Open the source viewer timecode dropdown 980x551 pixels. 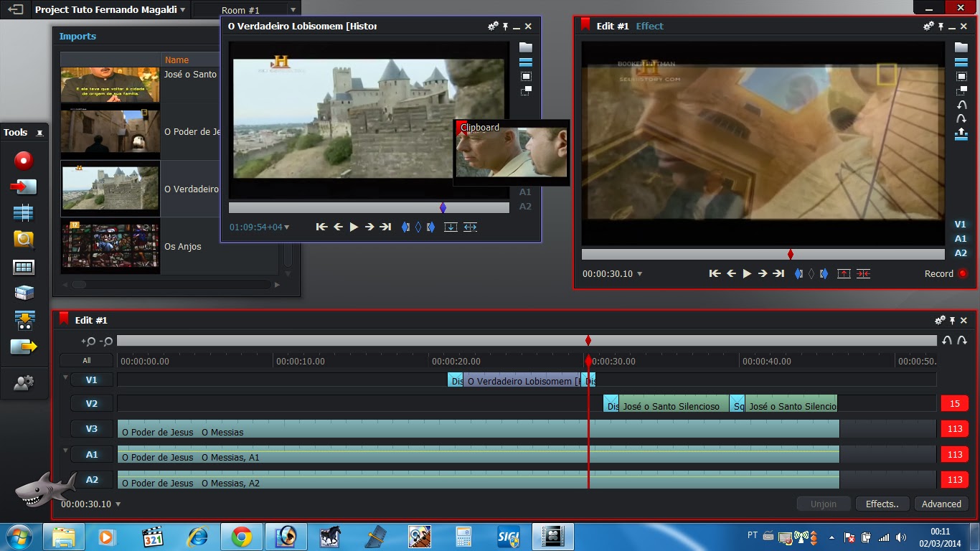click(x=287, y=227)
